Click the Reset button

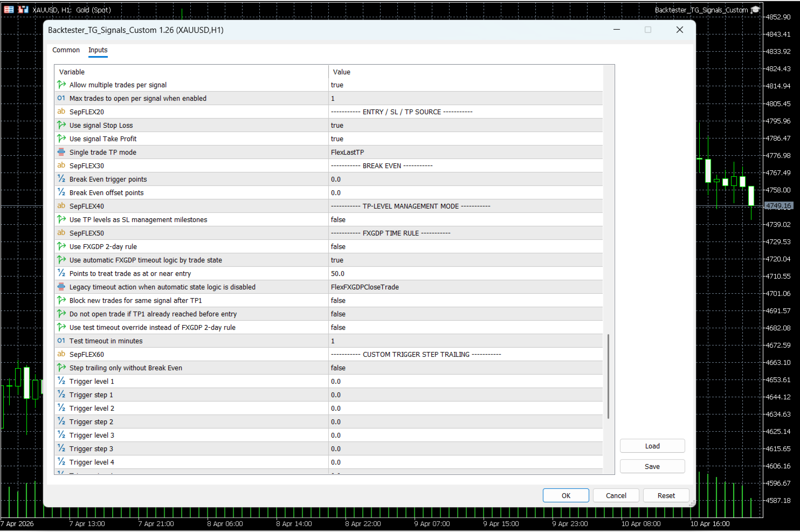(666, 495)
